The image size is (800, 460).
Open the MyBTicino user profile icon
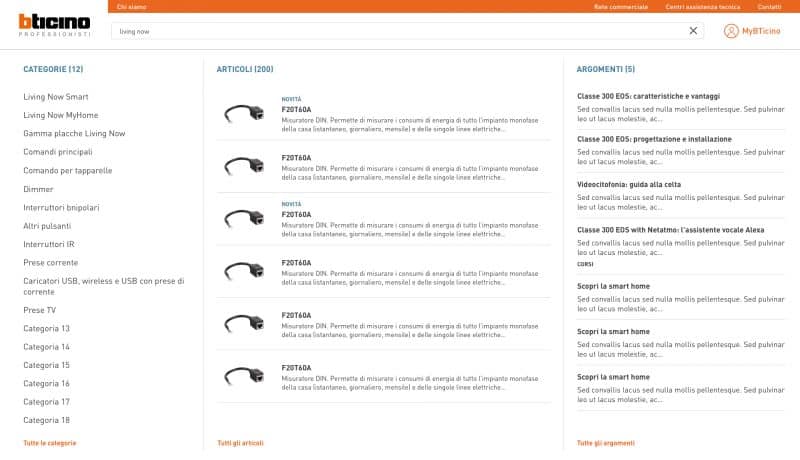coord(731,31)
